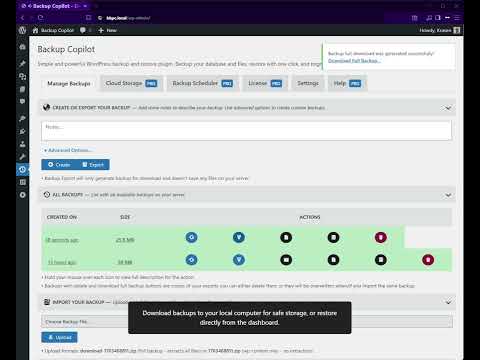480x360 pixels.
Task: Click the Create backup button
Action: point(59,165)
